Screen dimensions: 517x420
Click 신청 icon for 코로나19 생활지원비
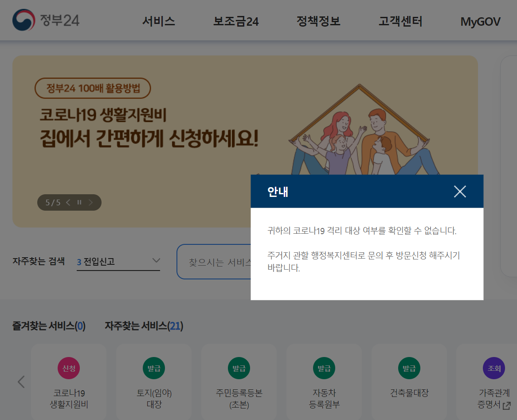coord(69,368)
